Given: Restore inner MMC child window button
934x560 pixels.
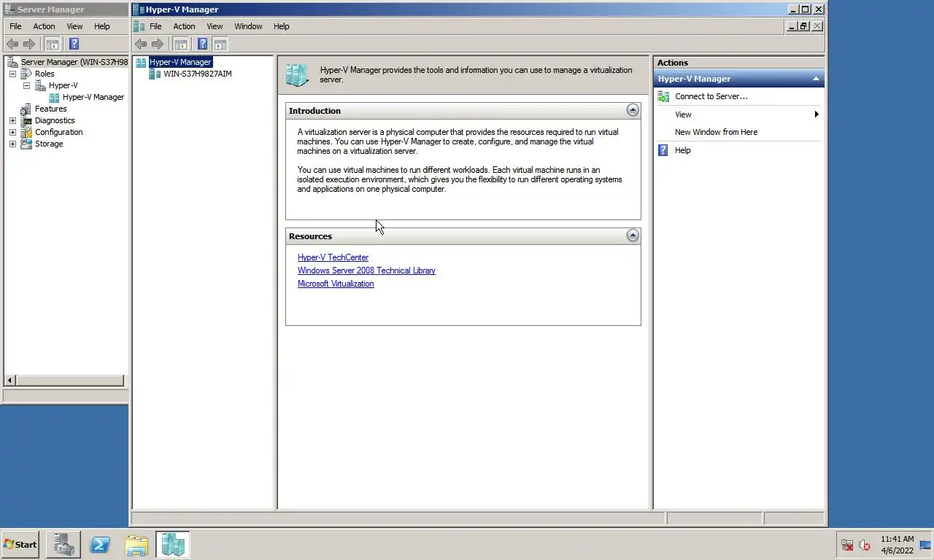Looking at the screenshot, I should [x=803, y=26].
